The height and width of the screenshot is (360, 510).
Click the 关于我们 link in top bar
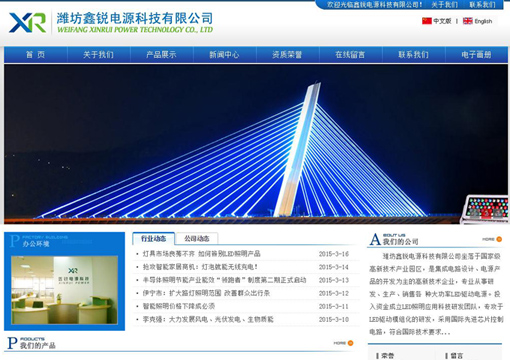(444, 5)
